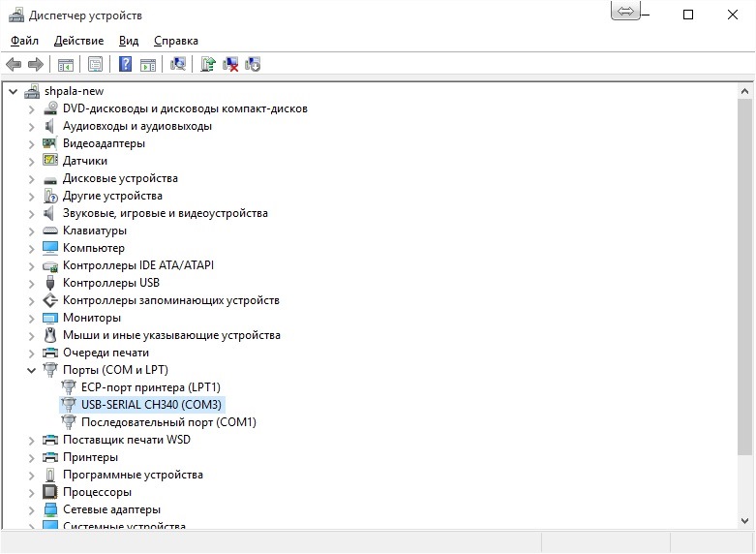Expand Звуковые, игровые и видеоустройства

[x=31, y=214]
